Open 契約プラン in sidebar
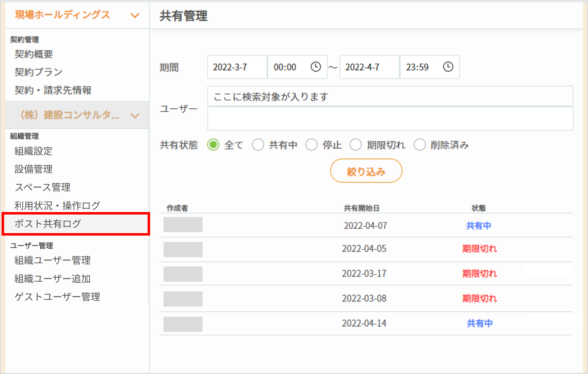 (x=39, y=72)
